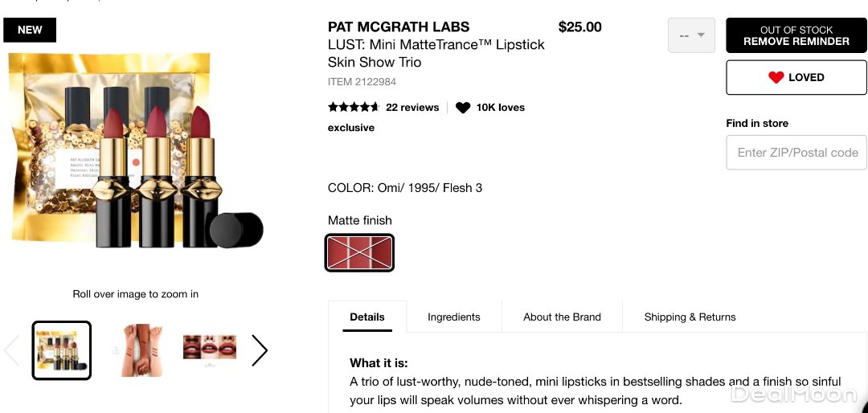Click the Pat McGrath Labs brand name
This screenshot has width=868, height=413.
399,27
